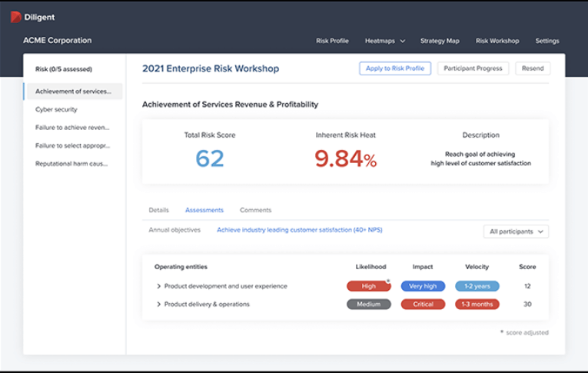Click the 2021 Enterprise Risk Workshop heading

(211, 68)
